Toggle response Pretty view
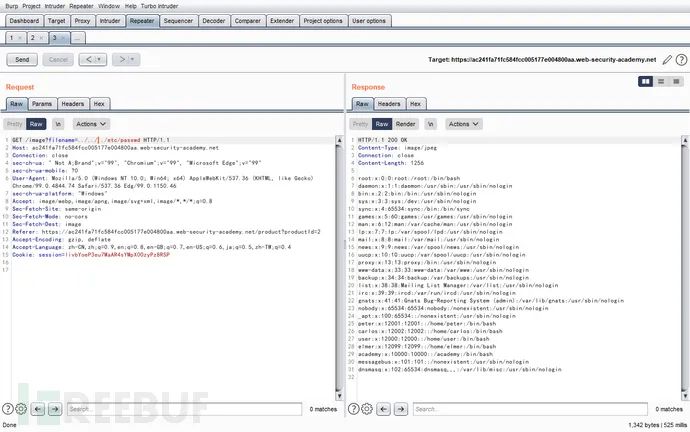Viewport: 690px width, 432px height. 360,124
